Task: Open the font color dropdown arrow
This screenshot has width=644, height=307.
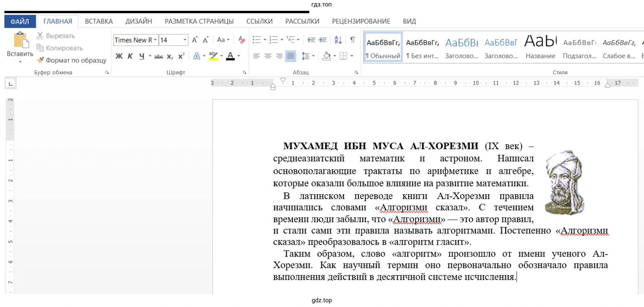Action: click(x=239, y=56)
